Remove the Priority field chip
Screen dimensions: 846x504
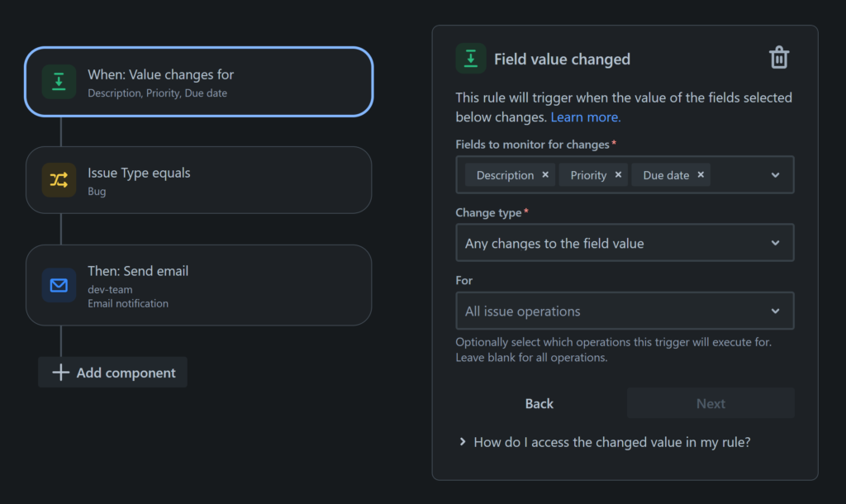(x=618, y=174)
